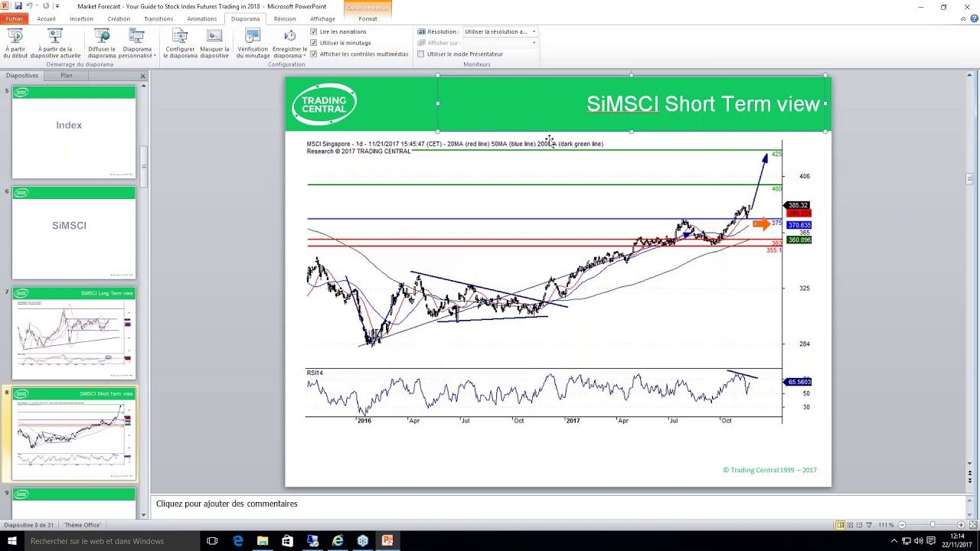This screenshot has height=551, width=980.
Task: Open the Afficher sur dropdown
Action: 534,43
